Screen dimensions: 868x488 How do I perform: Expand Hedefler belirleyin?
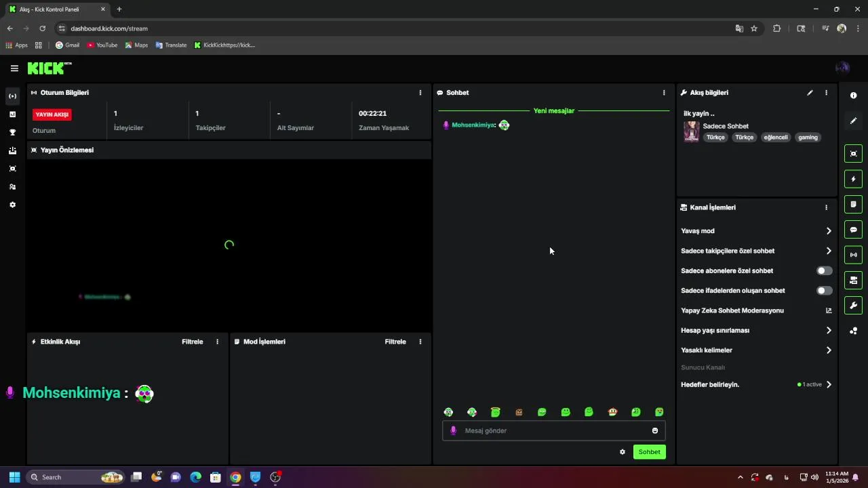point(756,384)
